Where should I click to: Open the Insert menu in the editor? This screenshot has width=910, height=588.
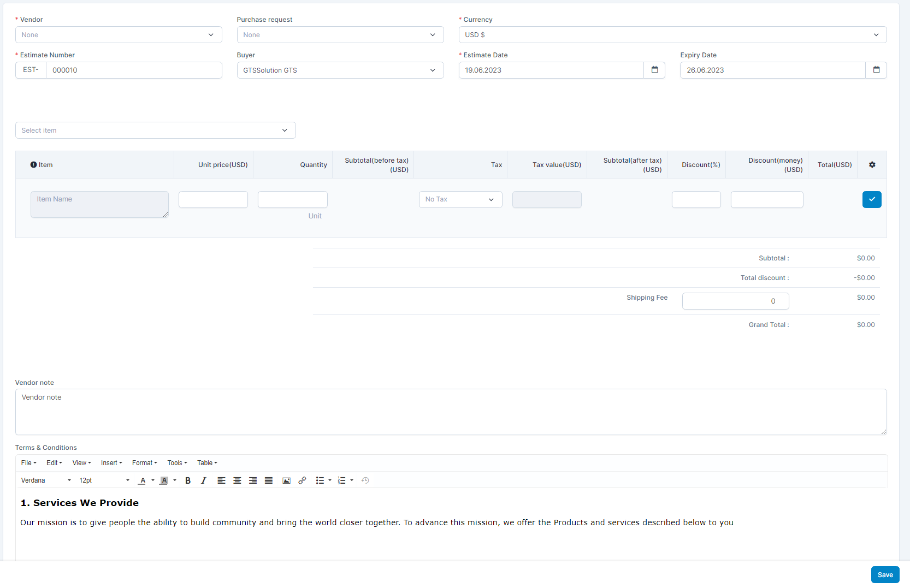(x=111, y=463)
